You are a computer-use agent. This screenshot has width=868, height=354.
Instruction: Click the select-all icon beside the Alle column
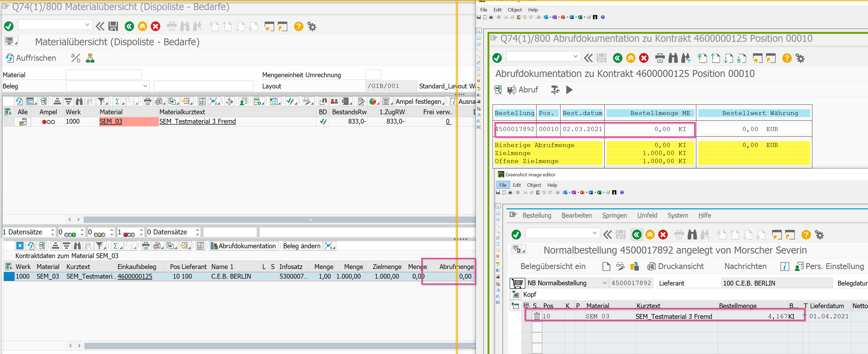pyautogui.click(x=8, y=112)
